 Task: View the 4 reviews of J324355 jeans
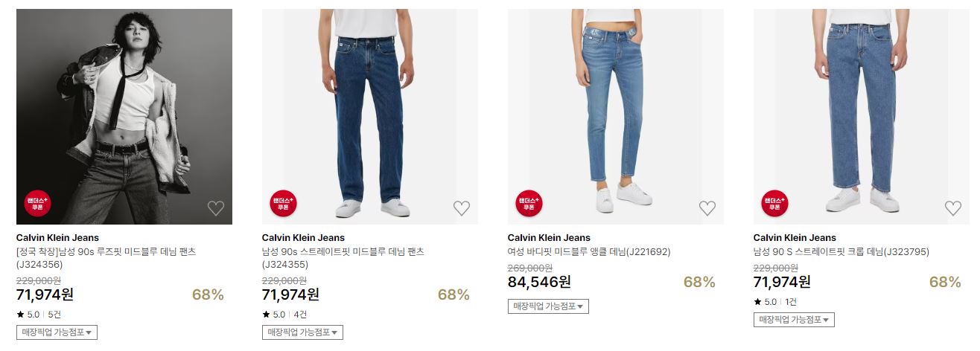click(x=300, y=315)
